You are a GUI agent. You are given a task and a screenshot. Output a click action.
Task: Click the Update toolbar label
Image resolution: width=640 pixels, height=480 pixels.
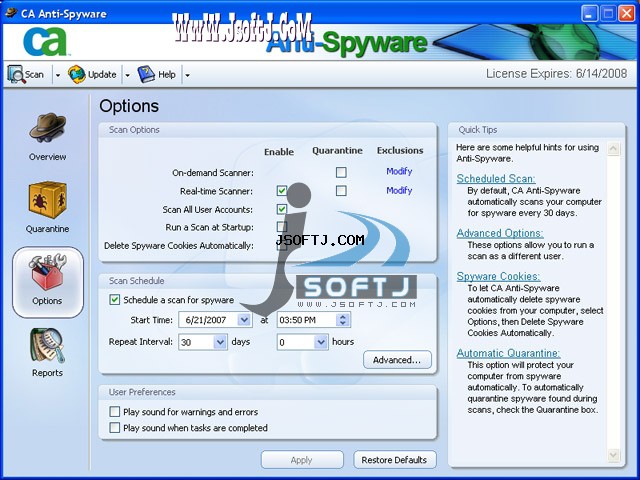(x=102, y=75)
